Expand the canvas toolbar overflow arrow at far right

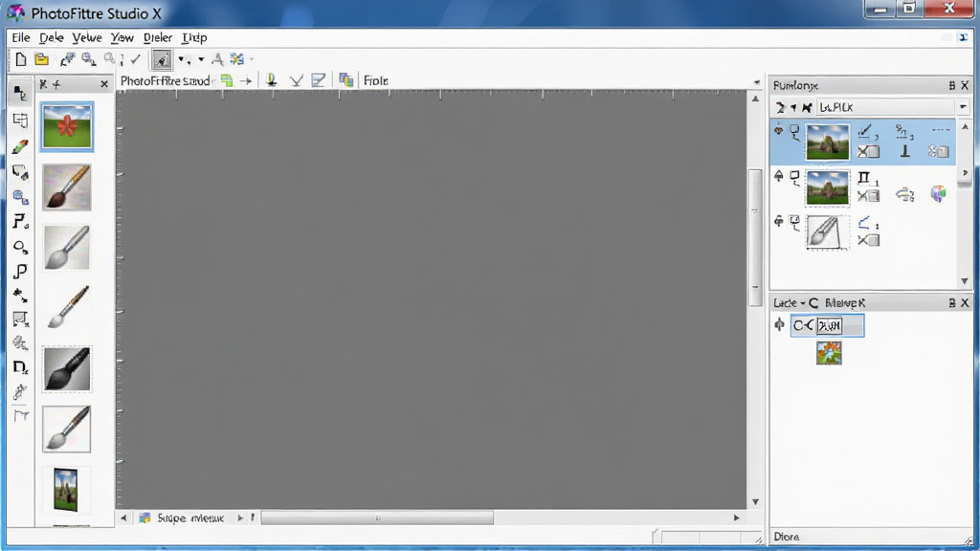[x=756, y=82]
